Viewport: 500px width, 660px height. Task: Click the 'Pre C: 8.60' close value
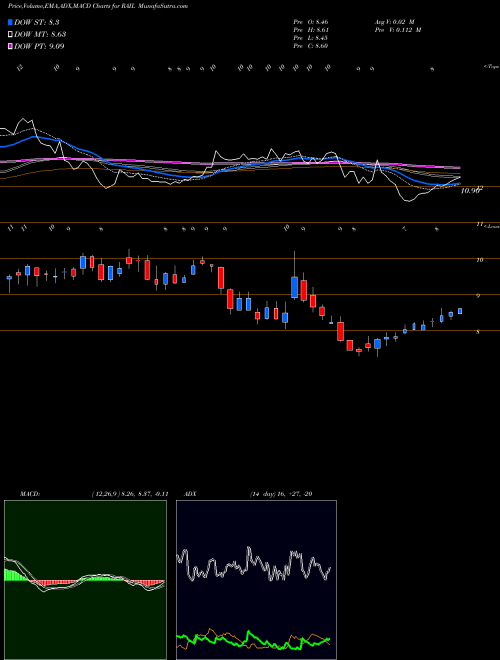[311, 46]
